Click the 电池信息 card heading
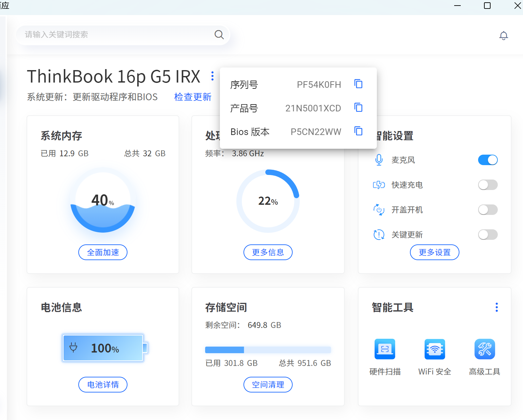Image resolution: width=523 pixels, height=420 pixels. pos(61,307)
